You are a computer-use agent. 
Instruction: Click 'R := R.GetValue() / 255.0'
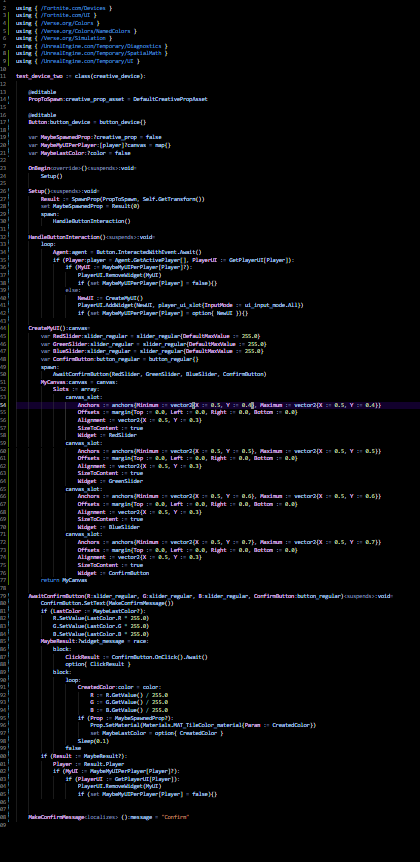pyautogui.click(x=129, y=695)
